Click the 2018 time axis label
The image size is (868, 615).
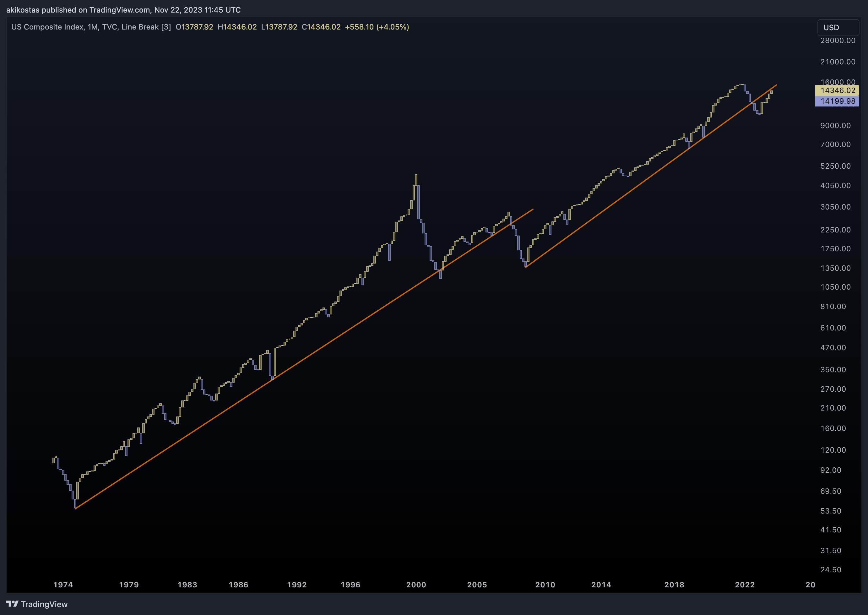[674, 584]
